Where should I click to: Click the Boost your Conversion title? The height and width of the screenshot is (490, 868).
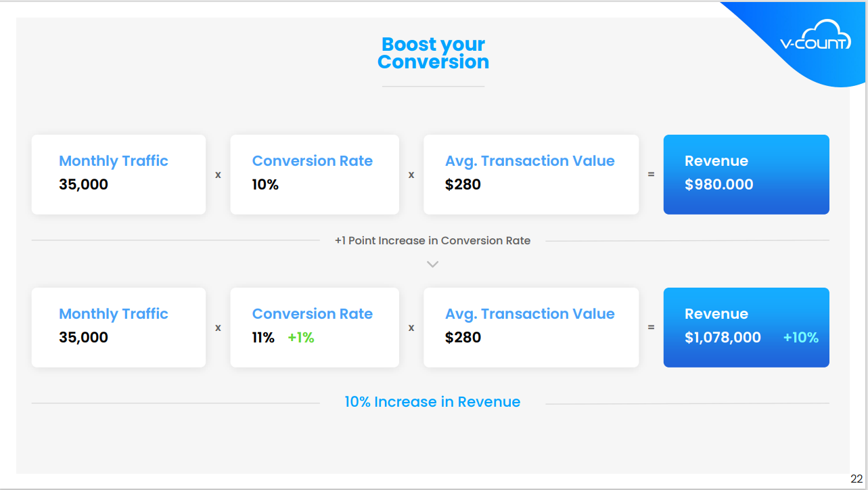pos(433,53)
